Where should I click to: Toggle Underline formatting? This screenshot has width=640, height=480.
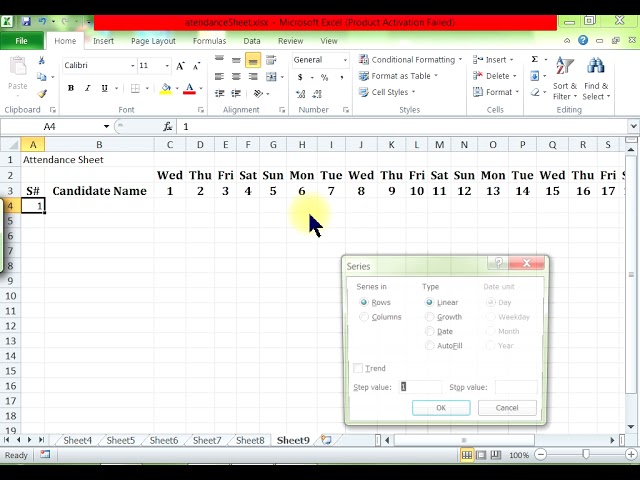click(x=104, y=88)
